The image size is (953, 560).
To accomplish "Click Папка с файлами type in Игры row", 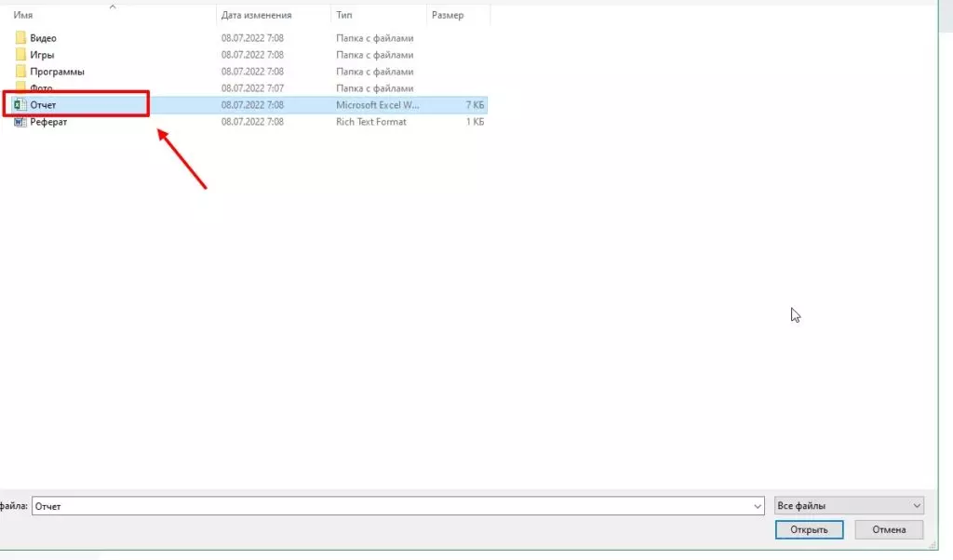I will click(x=374, y=55).
